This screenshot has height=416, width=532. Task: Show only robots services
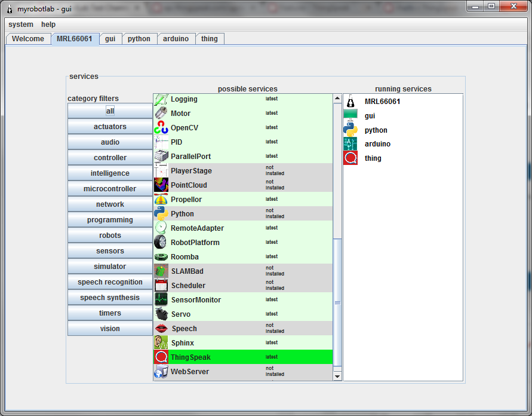click(110, 235)
